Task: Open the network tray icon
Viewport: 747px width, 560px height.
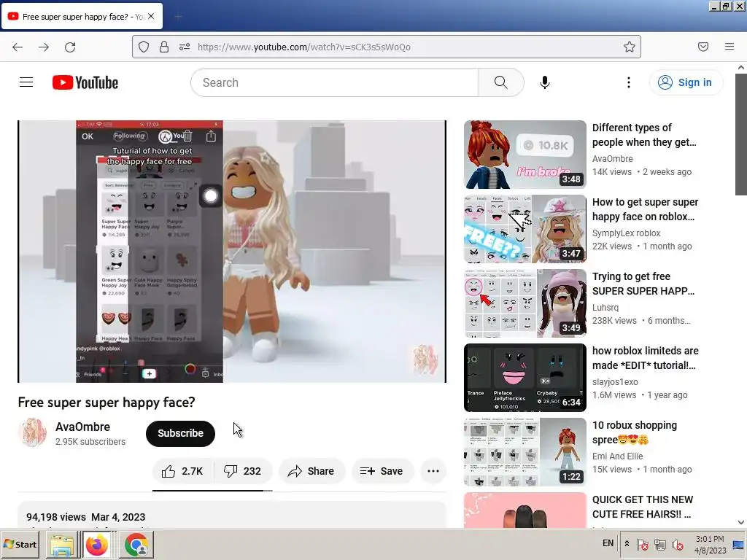Action: point(659,544)
